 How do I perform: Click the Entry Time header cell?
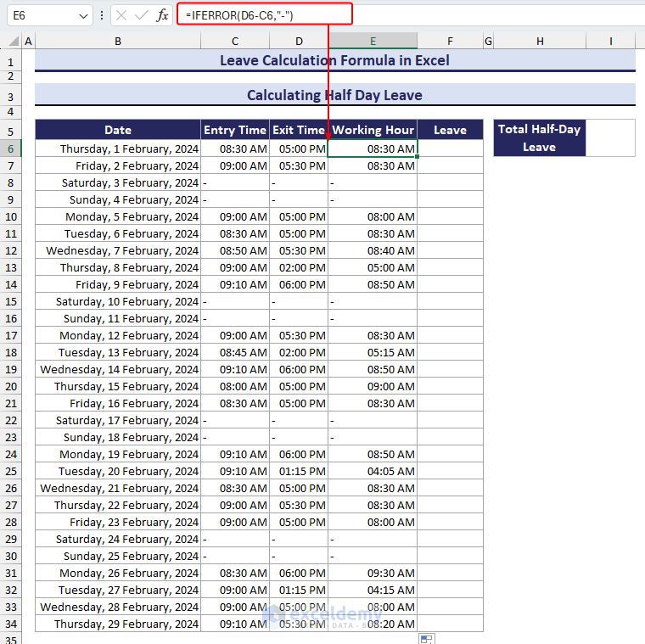pyautogui.click(x=235, y=130)
